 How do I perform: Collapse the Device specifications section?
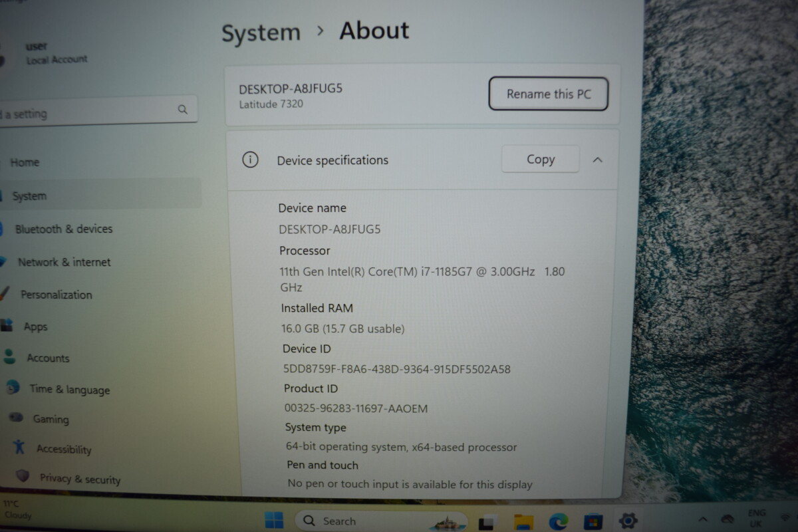(597, 160)
